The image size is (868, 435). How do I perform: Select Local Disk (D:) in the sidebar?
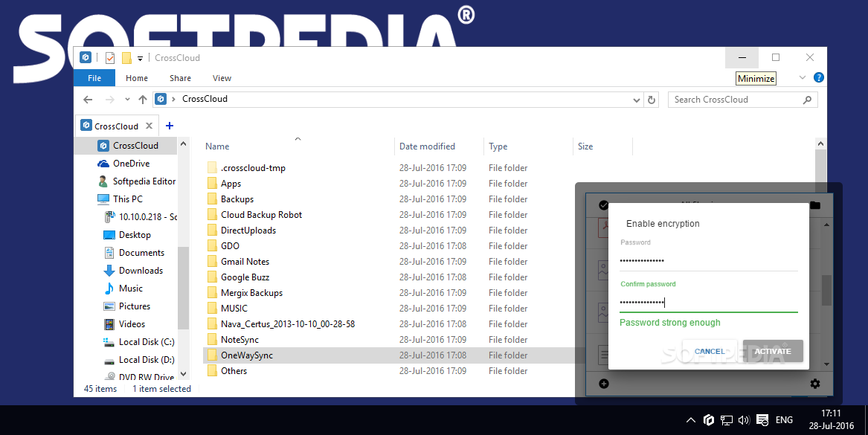click(146, 360)
